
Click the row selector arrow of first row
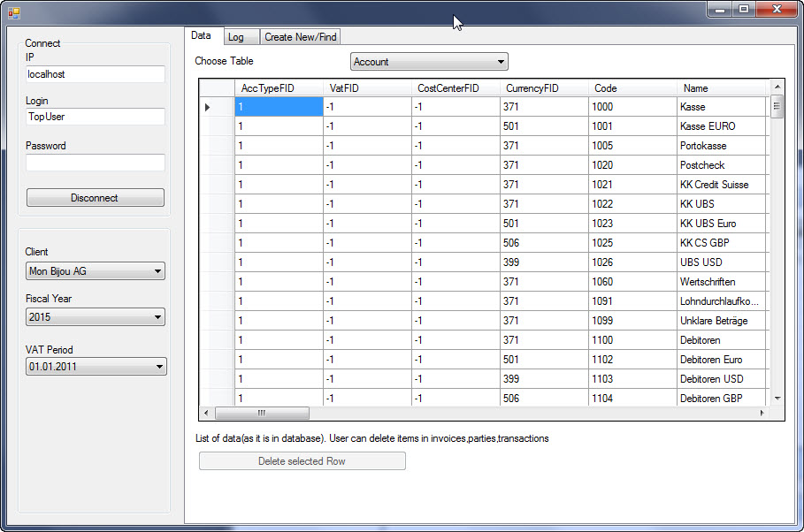[x=209, y=107]
